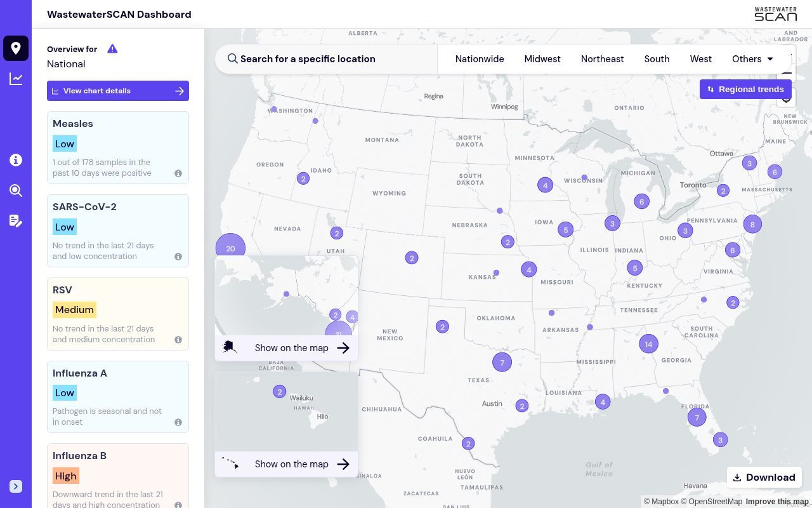The height and width of the screenshot is (508, 812).
Task: Click the Hawaii islands silhouette icon
Action: pos(230,464)
